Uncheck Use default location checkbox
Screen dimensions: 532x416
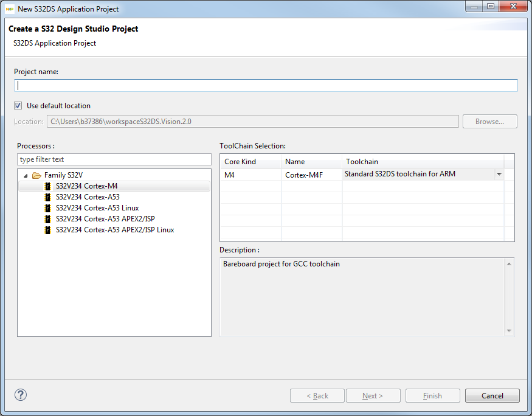18,106
